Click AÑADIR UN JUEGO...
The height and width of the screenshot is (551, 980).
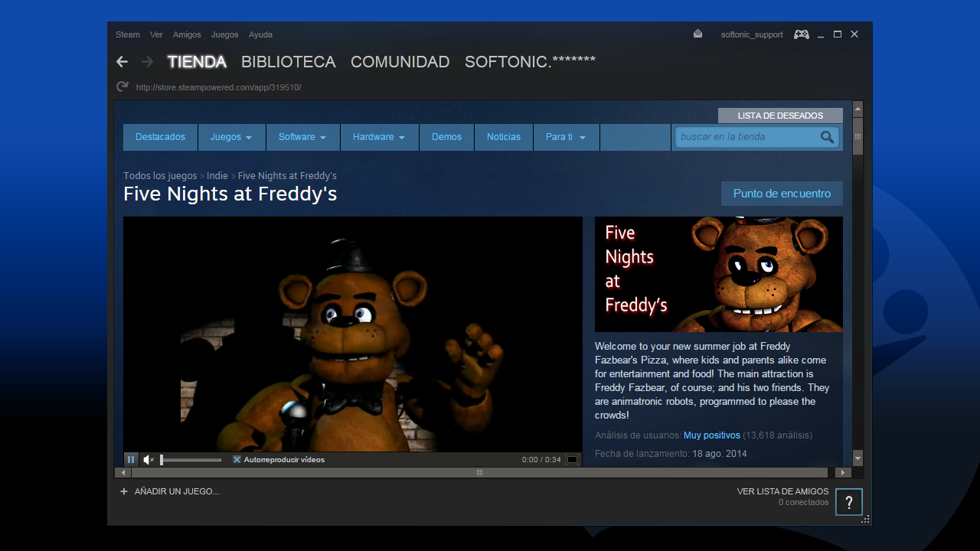click(177, 491)
